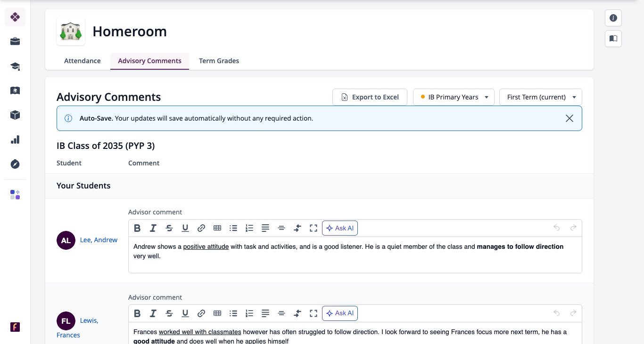This screenshot has width=644, height=344.
Task: Click the Export to Excel button
Action: pos(370,97)
